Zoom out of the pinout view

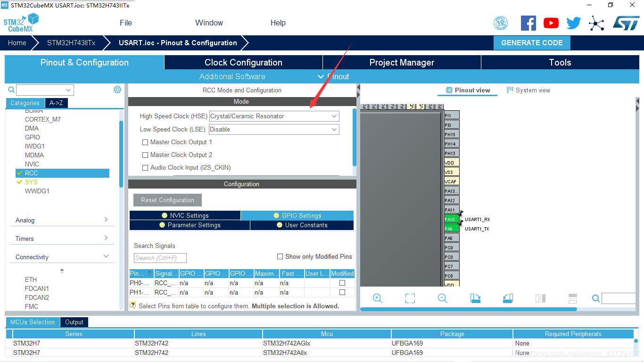coord(442,298)
